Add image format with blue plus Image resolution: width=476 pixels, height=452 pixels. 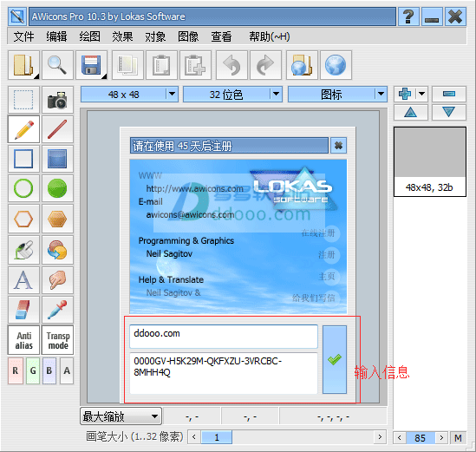(405, 94)
